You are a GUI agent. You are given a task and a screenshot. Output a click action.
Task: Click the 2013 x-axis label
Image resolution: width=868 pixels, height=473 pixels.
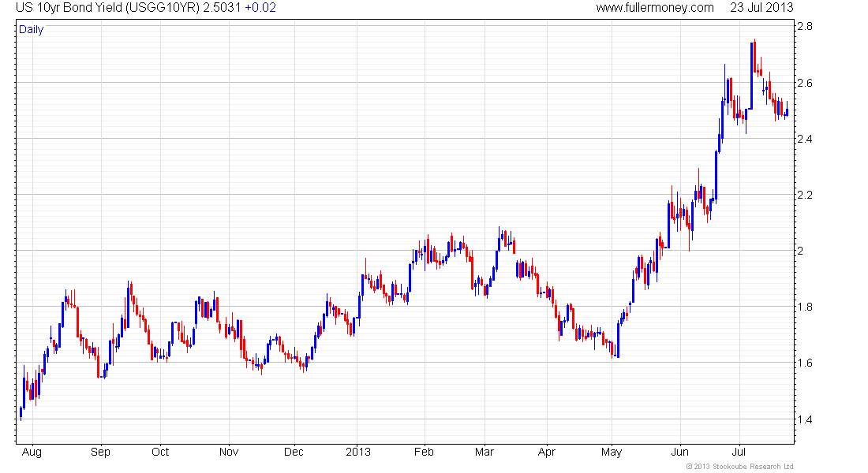pos(358,452)
